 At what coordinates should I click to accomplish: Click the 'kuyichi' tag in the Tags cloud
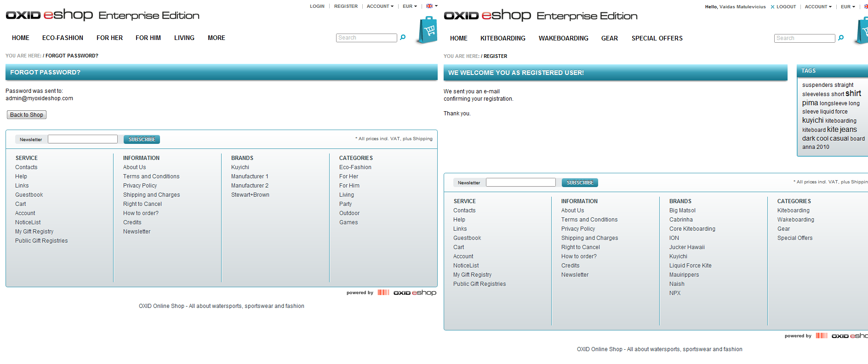[x=812, y=120]
